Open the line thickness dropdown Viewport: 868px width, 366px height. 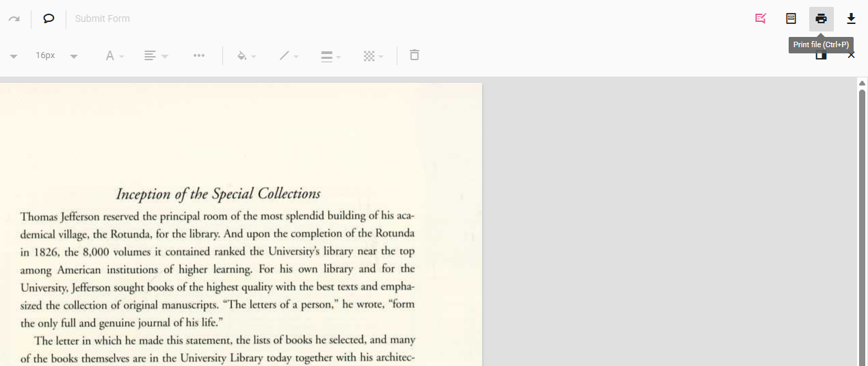(x=330, y=55)
